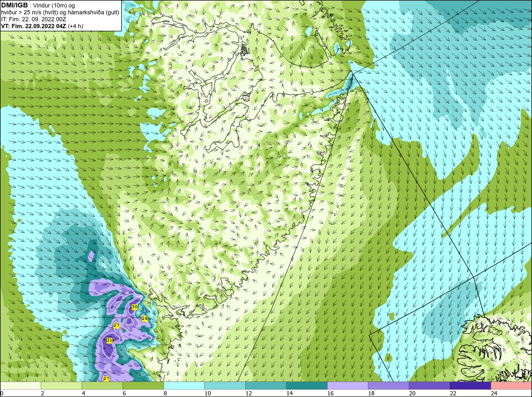Click the yellow 30 gust label

pyautogui.click(x=135, y=307)
